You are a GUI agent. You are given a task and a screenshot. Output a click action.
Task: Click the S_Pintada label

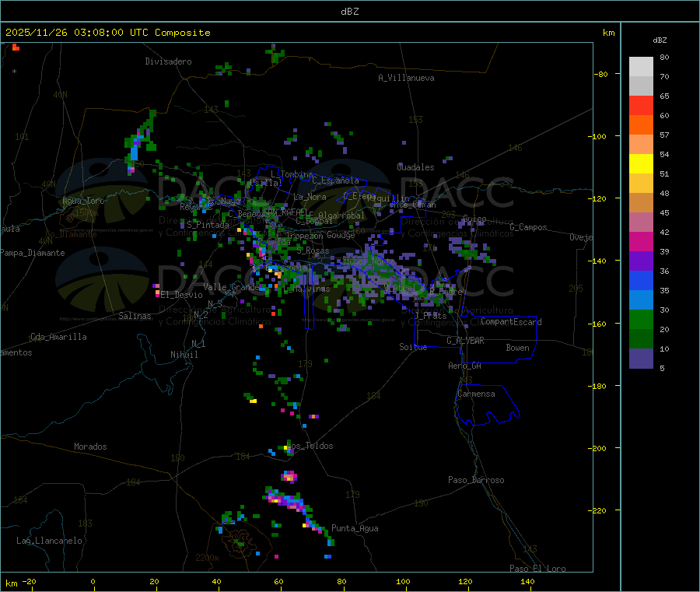(x=208, y=225)
